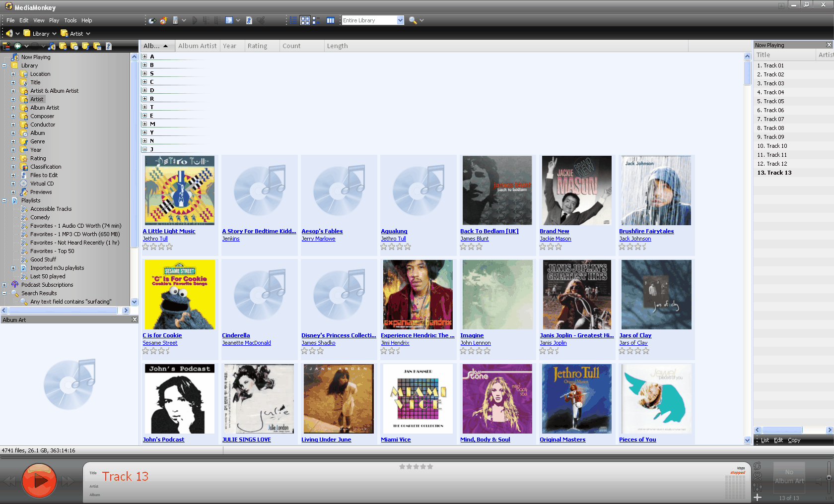Open the Play menu
The height and width of the screenshot is (504, 834).
54,20
